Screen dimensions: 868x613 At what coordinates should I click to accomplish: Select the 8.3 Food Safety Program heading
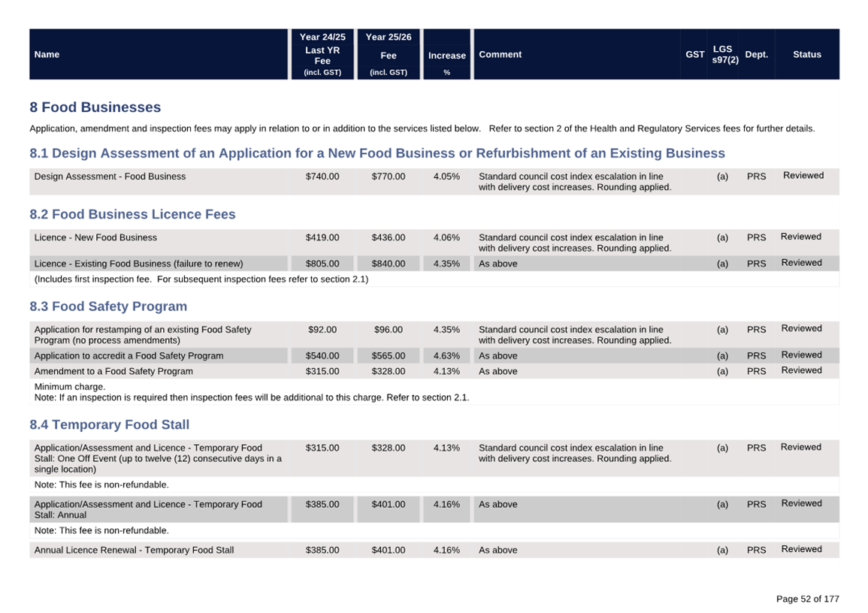[x=108, y=306]
